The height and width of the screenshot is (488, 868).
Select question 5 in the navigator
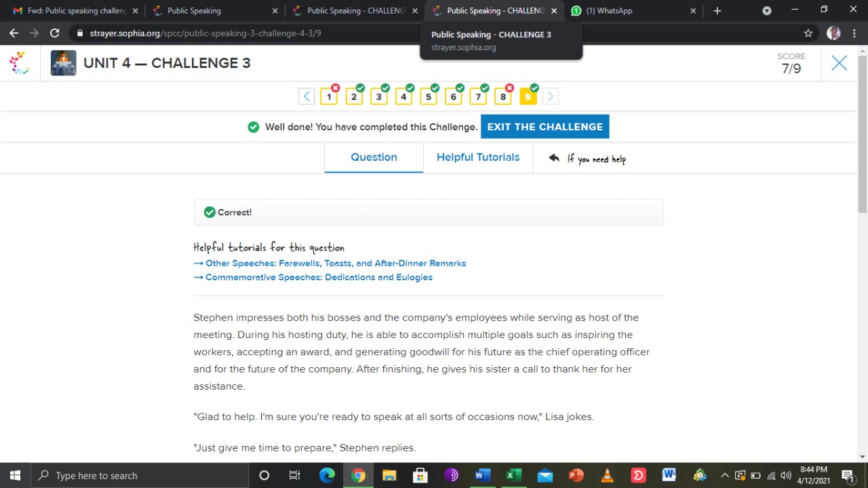click(x=428, y=97)
